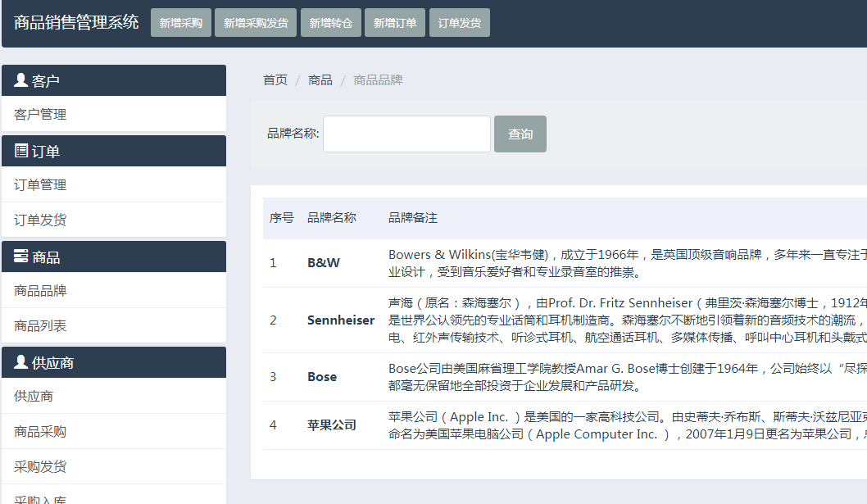This screenshot has width=867, height=504.
Task: Click the person icon beside 供应商 header
Action: coord(21,362)
